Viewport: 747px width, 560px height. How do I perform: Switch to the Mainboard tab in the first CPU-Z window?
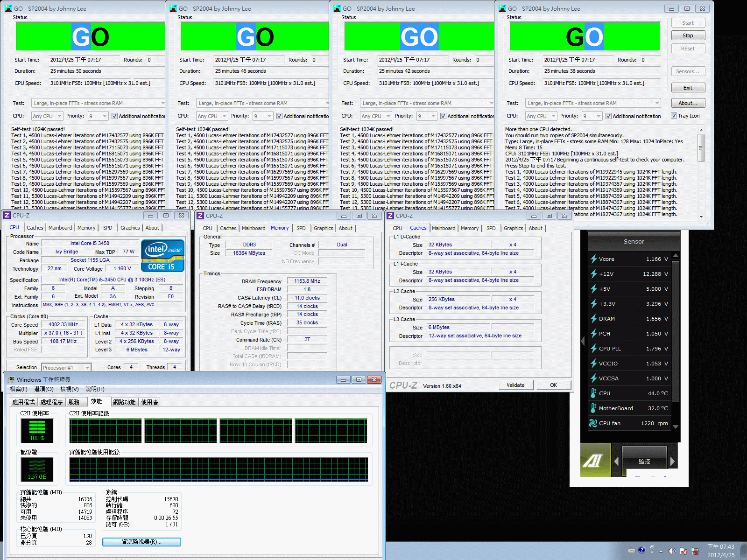tap(60, 228)
